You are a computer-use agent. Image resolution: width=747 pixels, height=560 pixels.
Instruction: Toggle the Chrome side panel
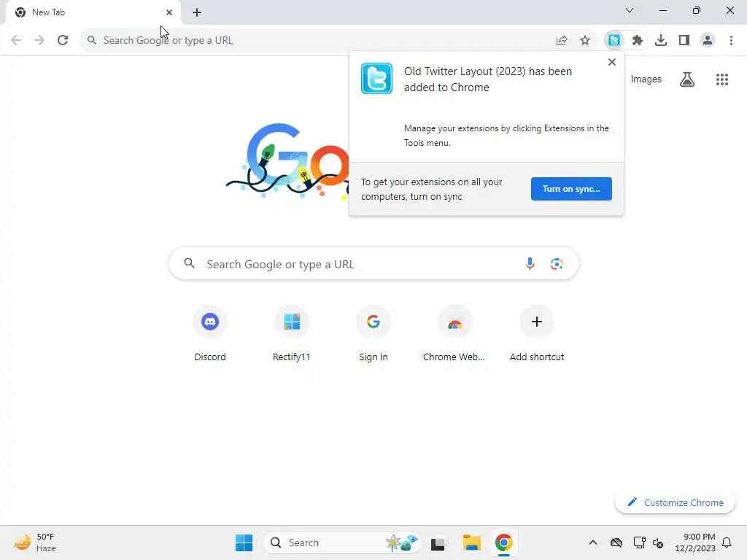pyautogui.click(x=684, y=41)
